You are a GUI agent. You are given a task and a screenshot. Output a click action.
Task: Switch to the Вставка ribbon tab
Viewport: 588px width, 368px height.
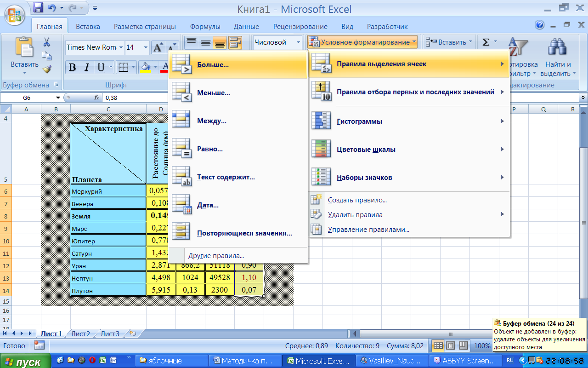click(88, 27)
